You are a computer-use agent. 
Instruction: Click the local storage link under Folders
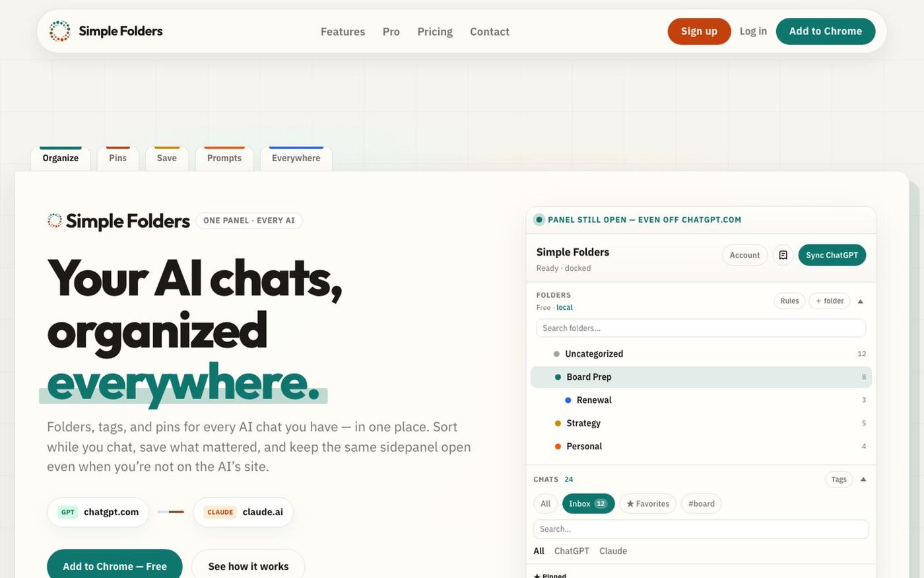pyautogui.click(x=564, y=308)
